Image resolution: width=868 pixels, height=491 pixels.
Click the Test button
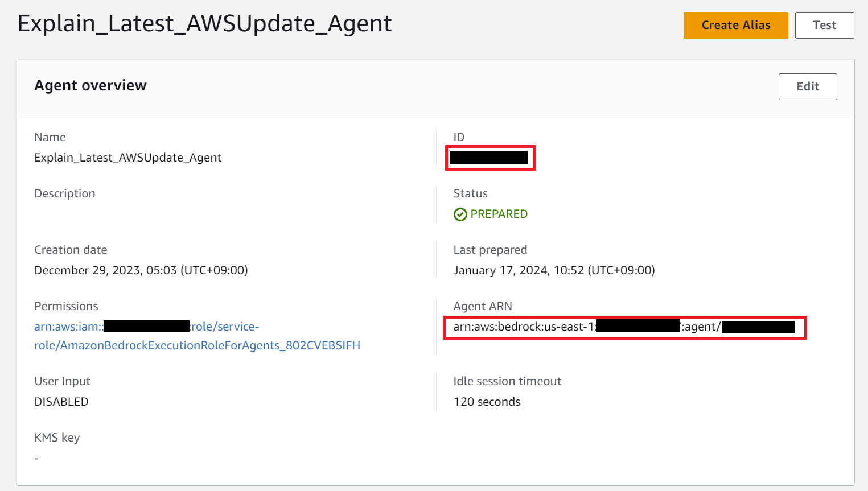(x=824, y=25)
